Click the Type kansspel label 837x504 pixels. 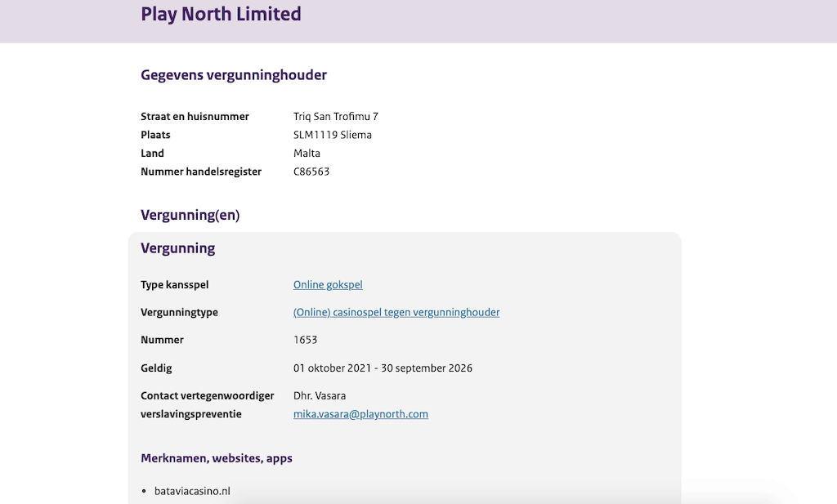(175, 285)
